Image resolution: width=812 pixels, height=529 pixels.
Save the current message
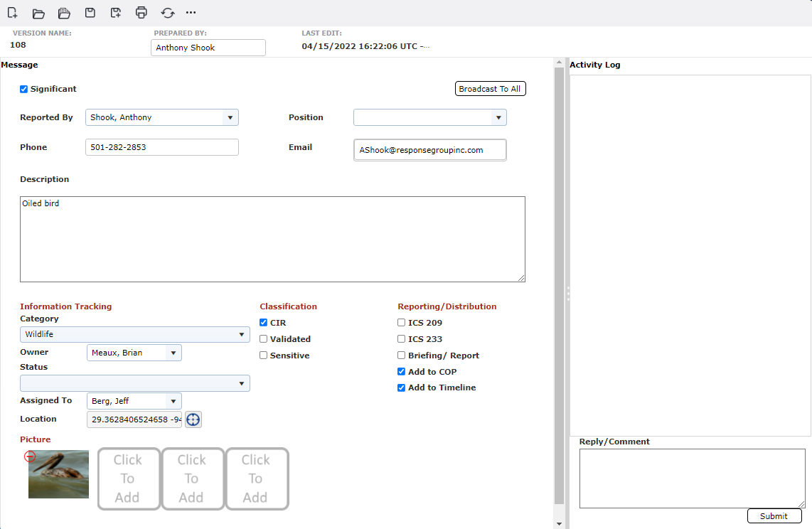click(90, 13)
